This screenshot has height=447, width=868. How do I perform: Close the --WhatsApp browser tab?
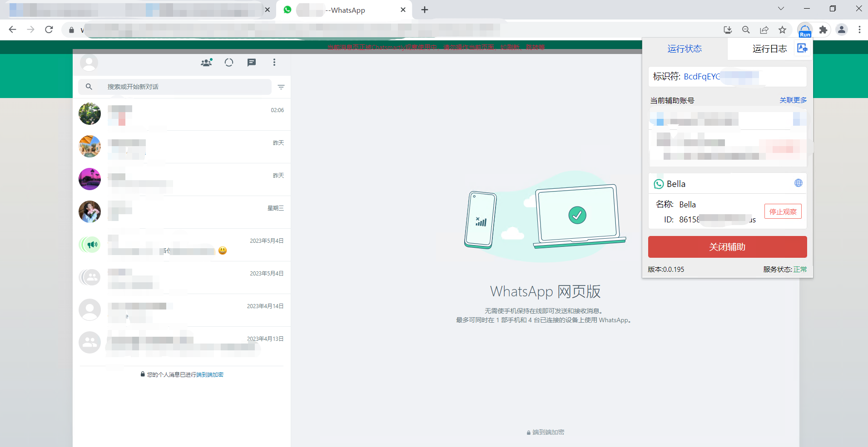403,10
